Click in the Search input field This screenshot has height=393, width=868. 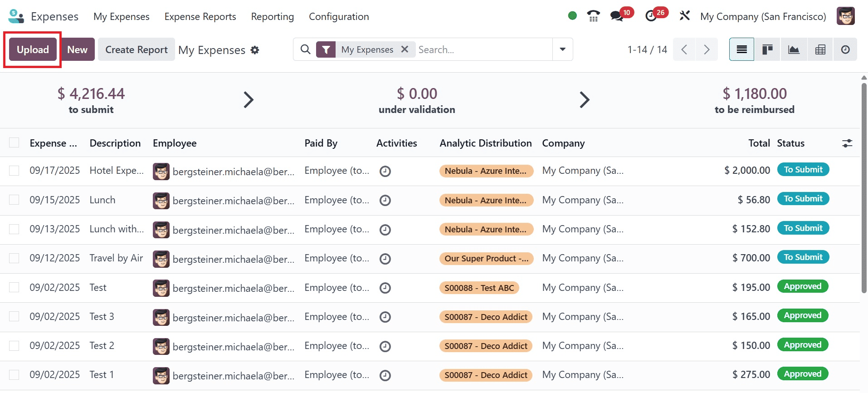coord(484,49)
